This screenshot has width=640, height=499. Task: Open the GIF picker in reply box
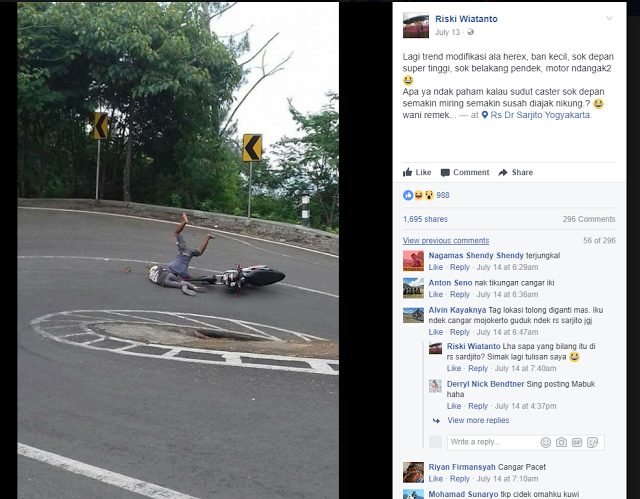(577, 442)
